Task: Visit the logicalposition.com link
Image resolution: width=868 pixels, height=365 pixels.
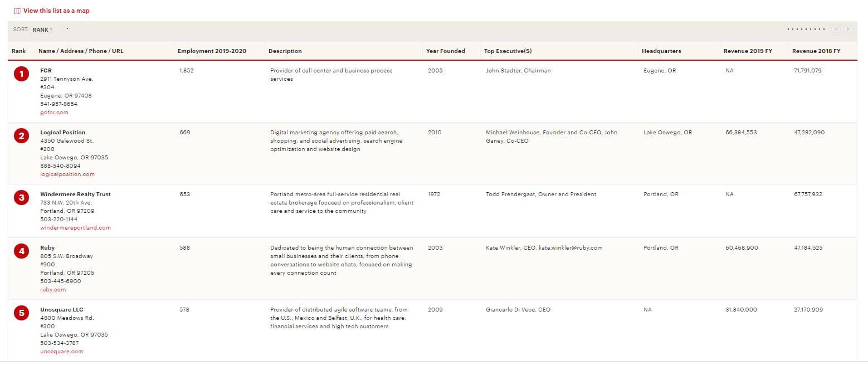Action: [x=67, y=174]
